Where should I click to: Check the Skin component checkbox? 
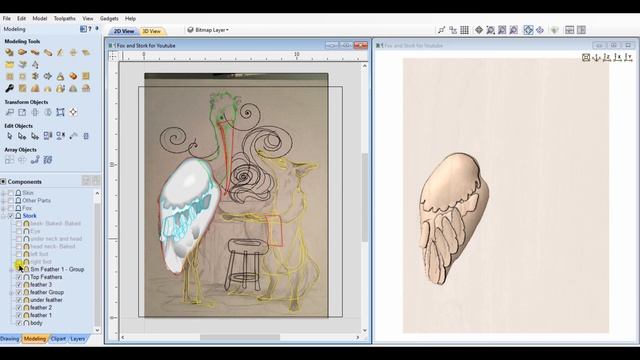pyautogui.click(x=11, y=193)
